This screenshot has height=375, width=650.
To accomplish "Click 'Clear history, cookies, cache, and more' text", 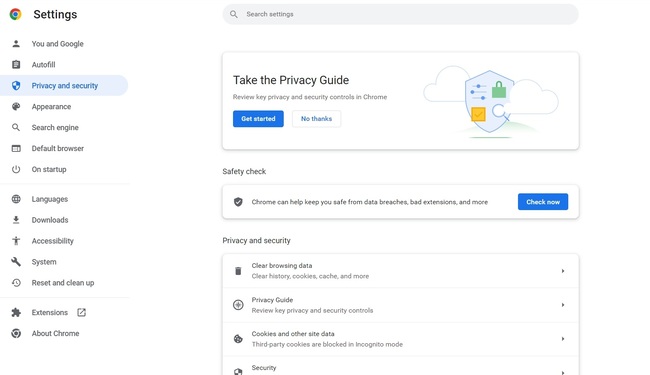I will 310,276.
